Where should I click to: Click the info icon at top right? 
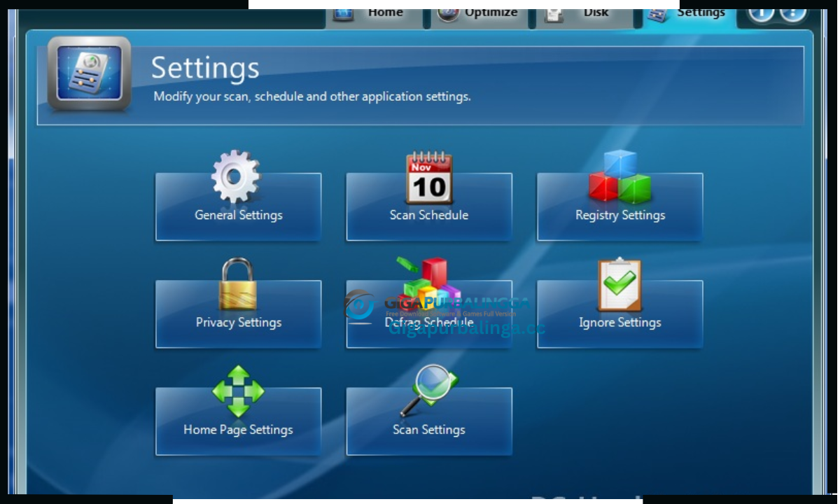(x=761, y=13)
